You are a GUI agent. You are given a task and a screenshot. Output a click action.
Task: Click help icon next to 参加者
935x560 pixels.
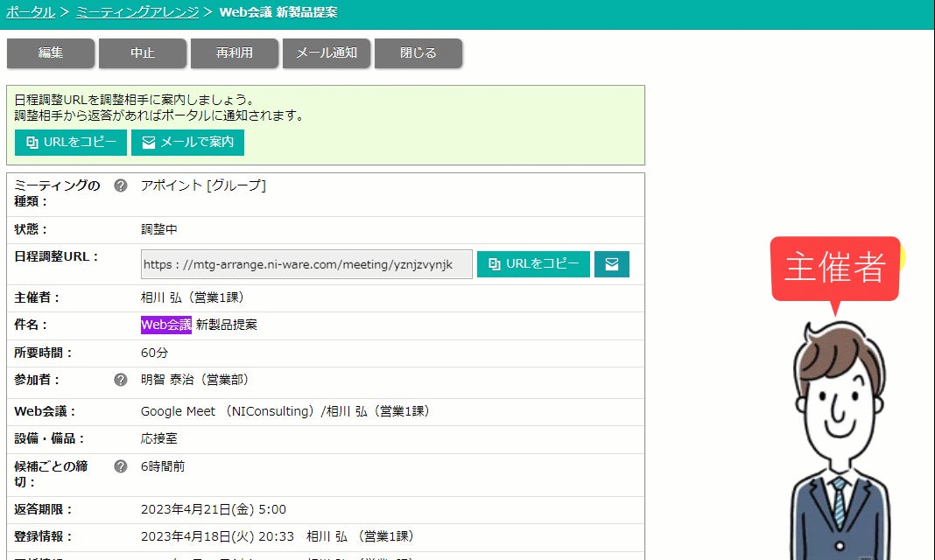(x=121, y=380)
